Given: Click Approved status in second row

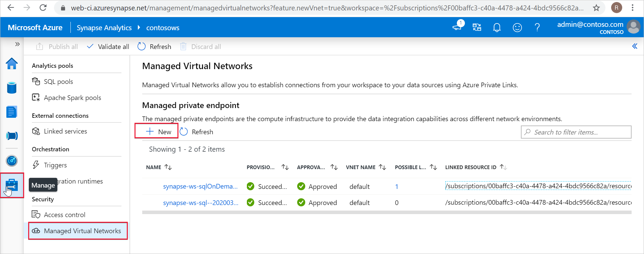Looking at the screenshot, I should coord(317,203).
